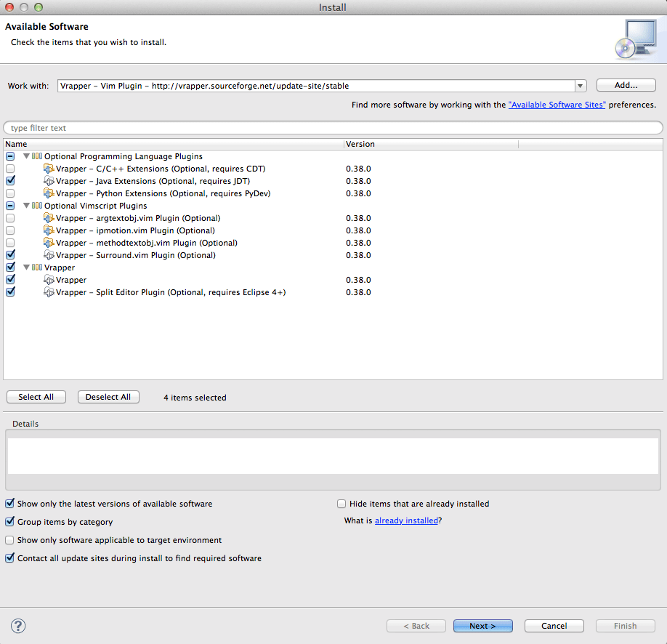Screen dimensions: 667x644
Task: Click the methodtextobj.vim plugin icon
Action: click(x=49, y=243)
